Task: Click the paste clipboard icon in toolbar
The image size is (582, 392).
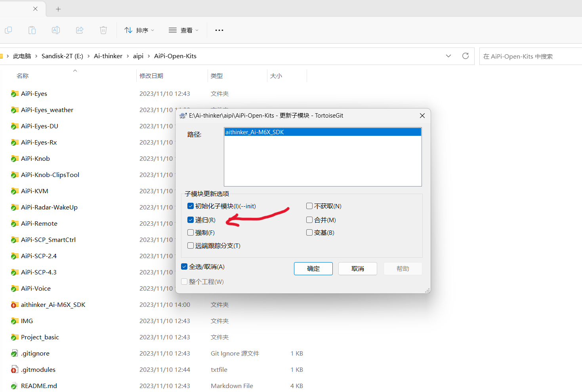Action: pos(32,30)
